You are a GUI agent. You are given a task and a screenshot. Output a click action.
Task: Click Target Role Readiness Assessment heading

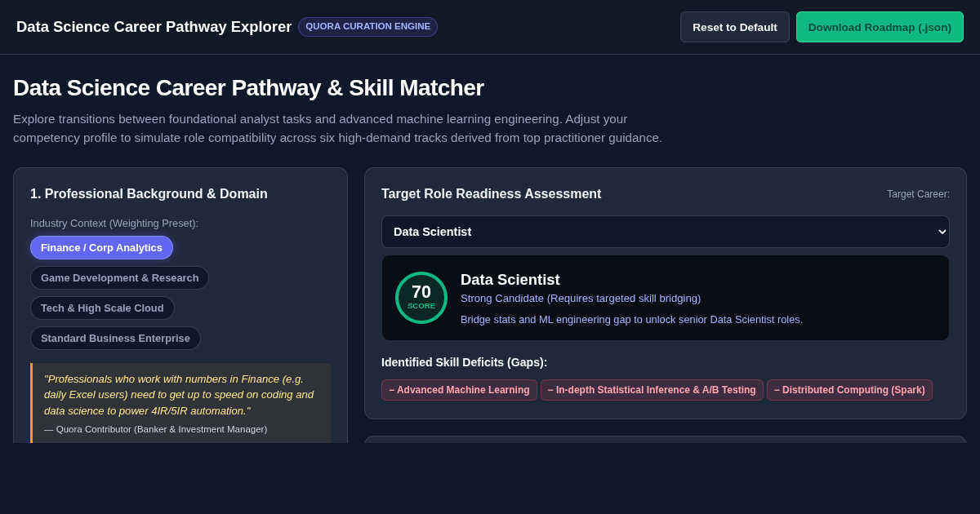click(x=491, y=194)
